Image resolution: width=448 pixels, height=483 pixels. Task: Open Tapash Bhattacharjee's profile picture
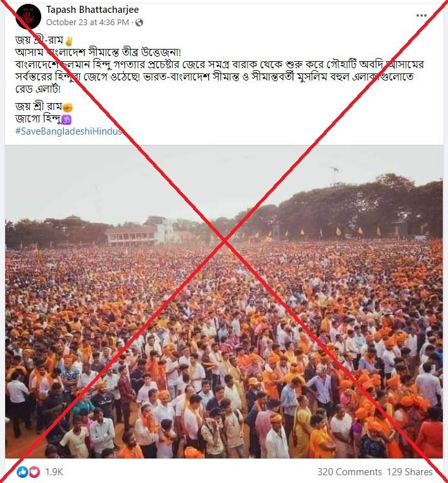coord(28,17)
